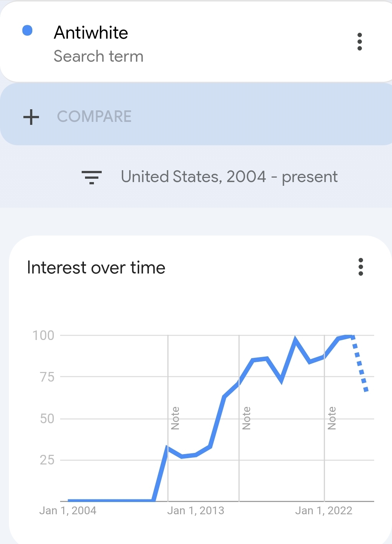Click the Note marker near Jan 1, 2022

332,418
